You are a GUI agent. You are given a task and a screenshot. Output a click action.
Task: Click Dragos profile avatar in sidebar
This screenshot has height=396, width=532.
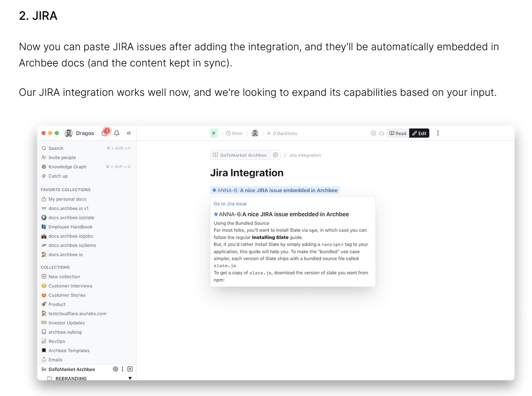tap(69, 133)
